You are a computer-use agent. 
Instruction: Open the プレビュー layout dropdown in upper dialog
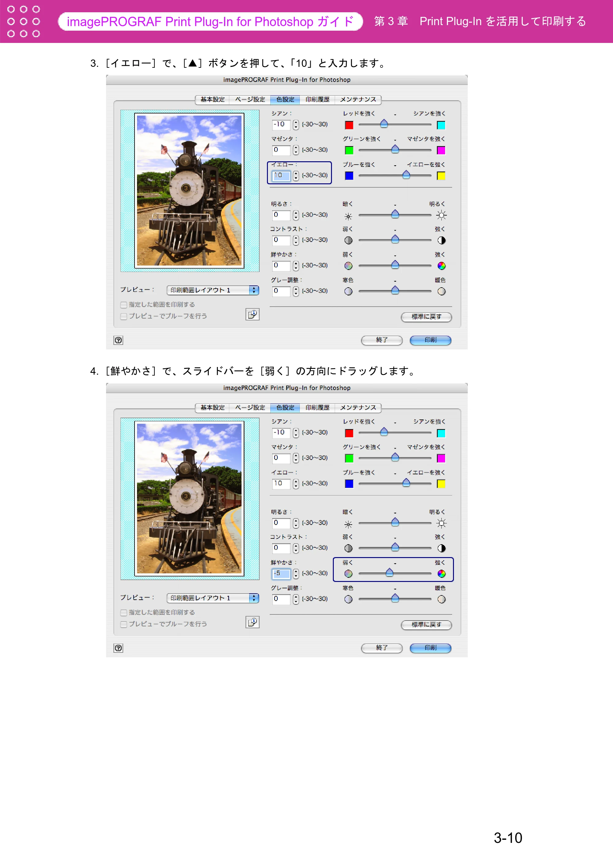coord(213,290)
